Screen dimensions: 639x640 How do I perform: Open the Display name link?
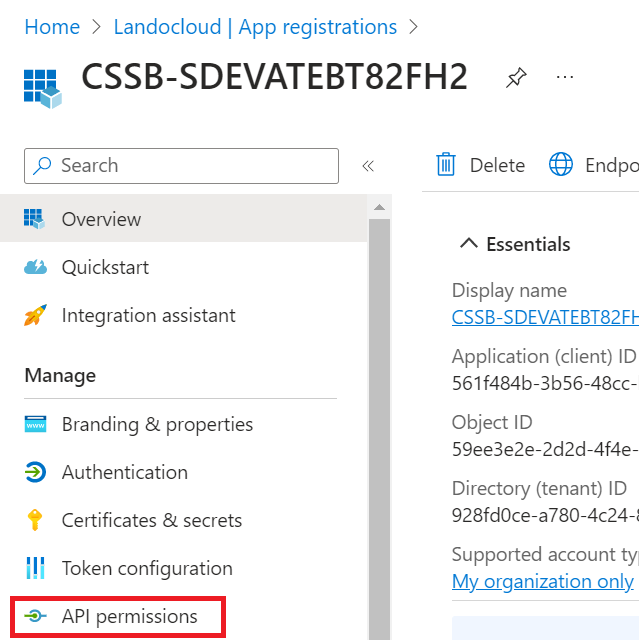544,317
